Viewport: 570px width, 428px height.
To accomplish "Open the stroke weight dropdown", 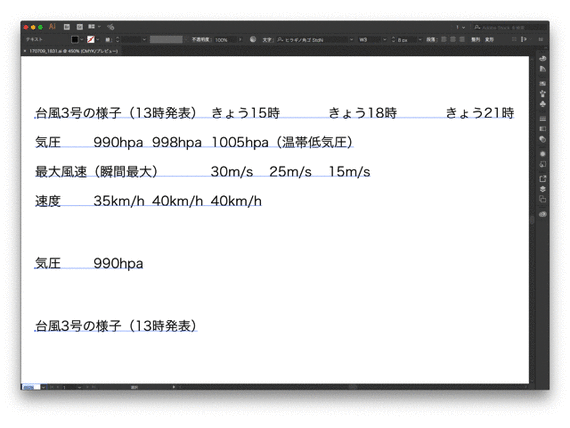I will coord(144,39).
